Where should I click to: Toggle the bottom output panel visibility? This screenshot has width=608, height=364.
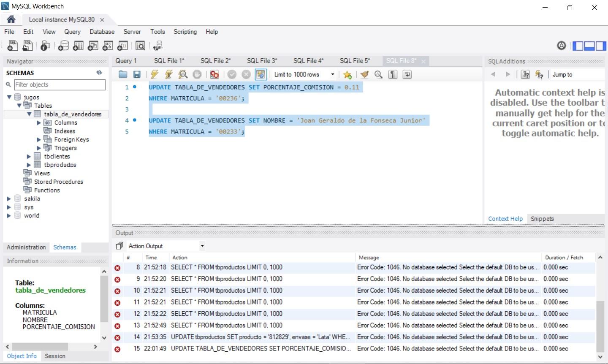tap(589, 46)
